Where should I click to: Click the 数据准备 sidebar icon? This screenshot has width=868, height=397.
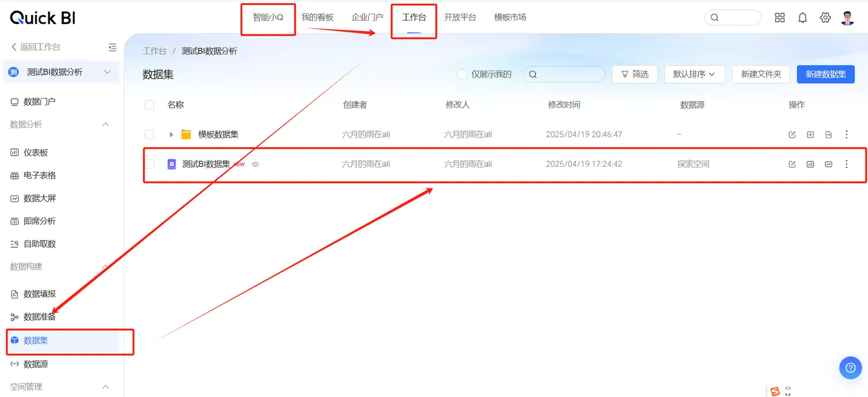point(14,317)
